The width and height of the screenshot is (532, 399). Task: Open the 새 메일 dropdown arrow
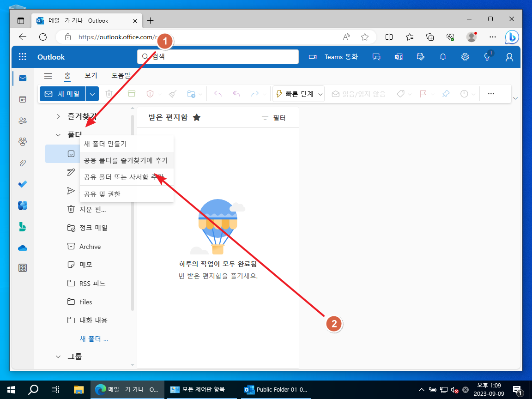pos(92,94)
